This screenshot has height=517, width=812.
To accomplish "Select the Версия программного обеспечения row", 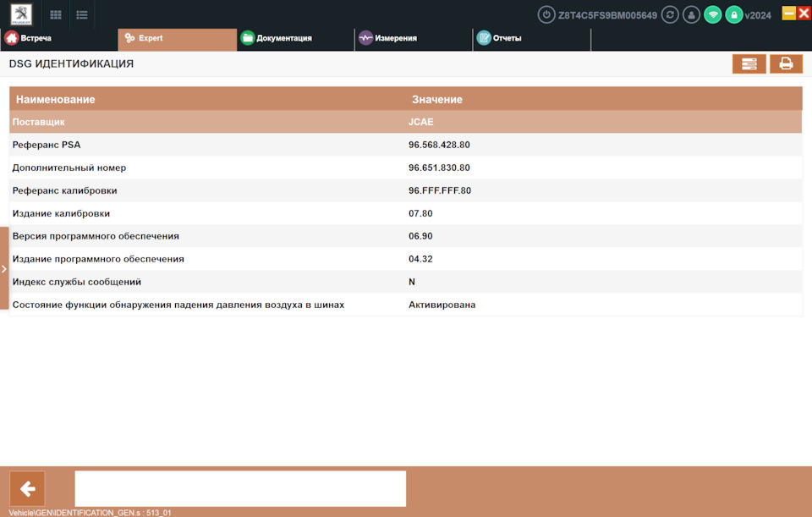I will point(405,236).
